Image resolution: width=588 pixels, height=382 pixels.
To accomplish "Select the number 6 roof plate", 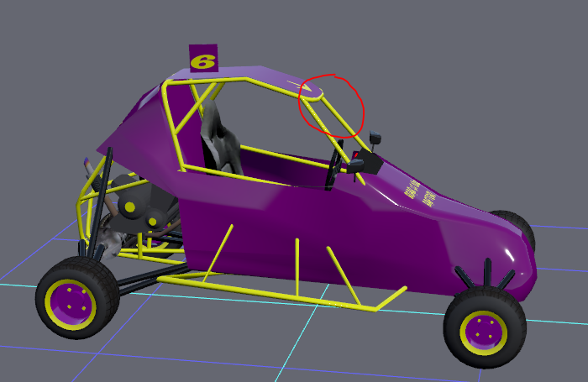I will [x=203, y=58].
